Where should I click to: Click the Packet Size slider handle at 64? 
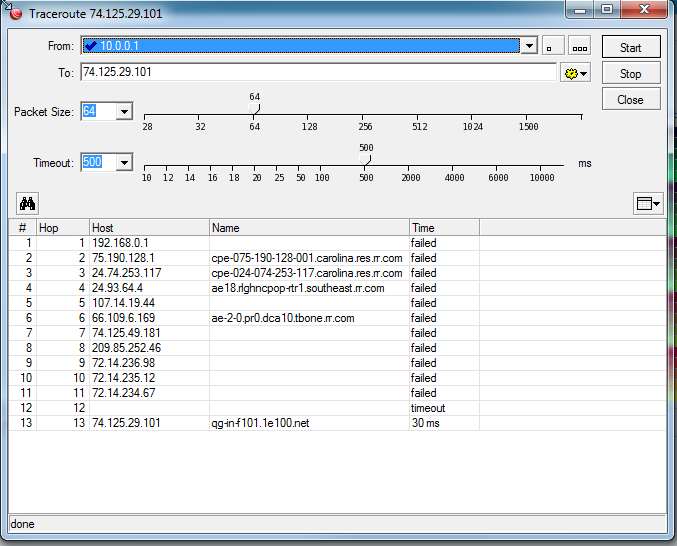point(255,108)
